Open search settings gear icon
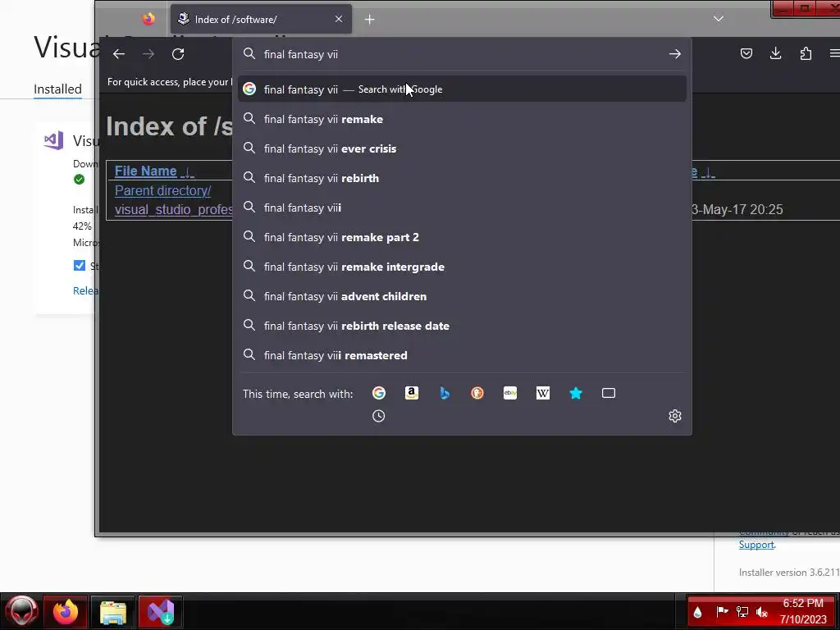Screen dimensions: 840x630 pos(675,416)
